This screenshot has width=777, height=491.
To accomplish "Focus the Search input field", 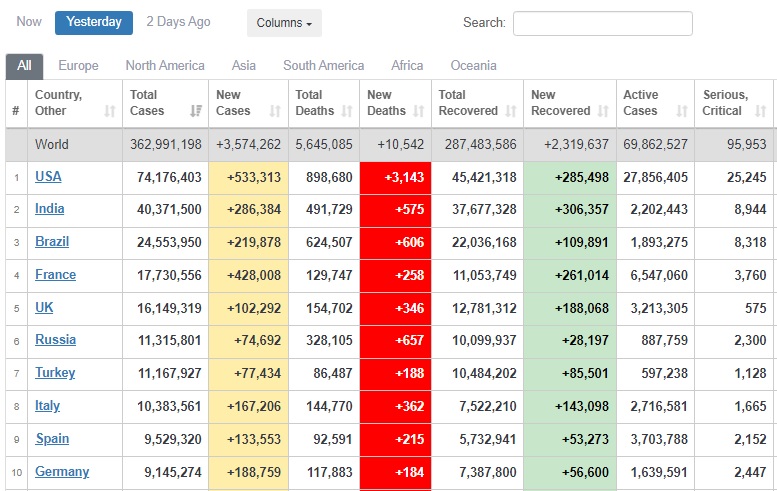I will 603,23.
